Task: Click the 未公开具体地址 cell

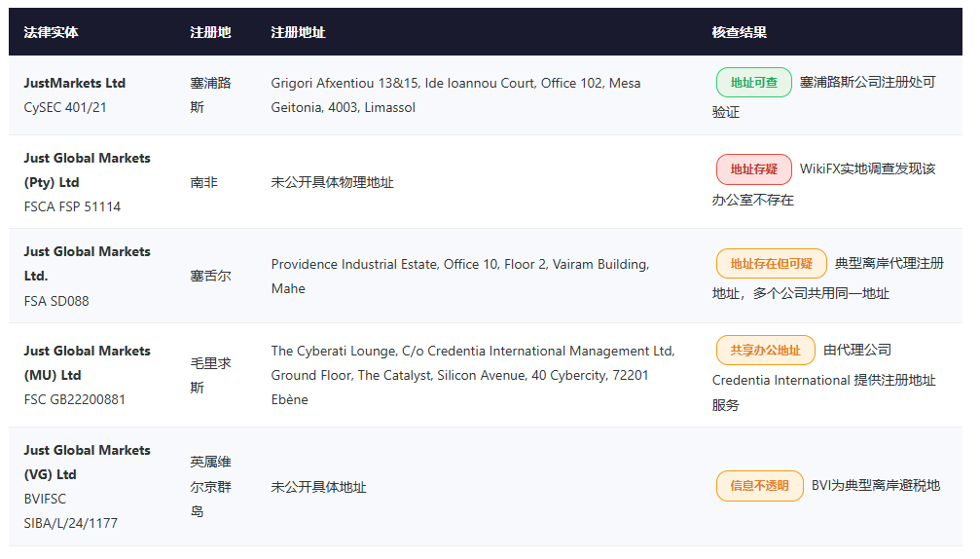Action: (x=318, y=487)
